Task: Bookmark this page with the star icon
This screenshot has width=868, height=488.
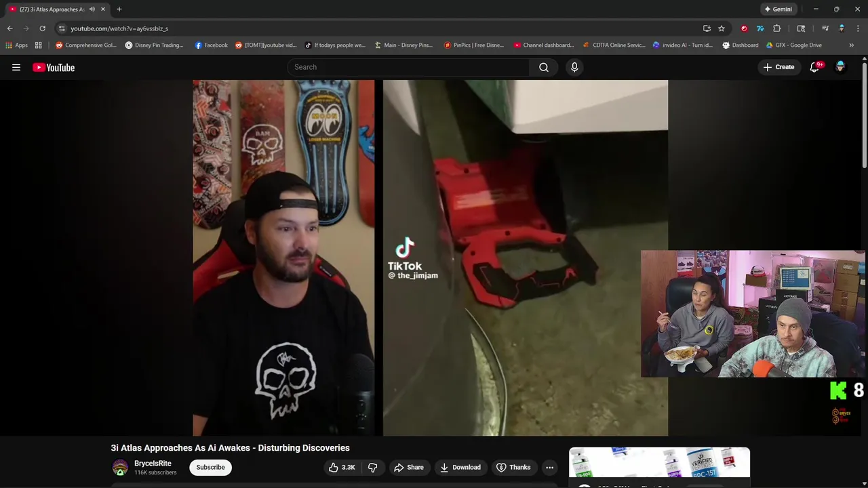Action: 722,28
